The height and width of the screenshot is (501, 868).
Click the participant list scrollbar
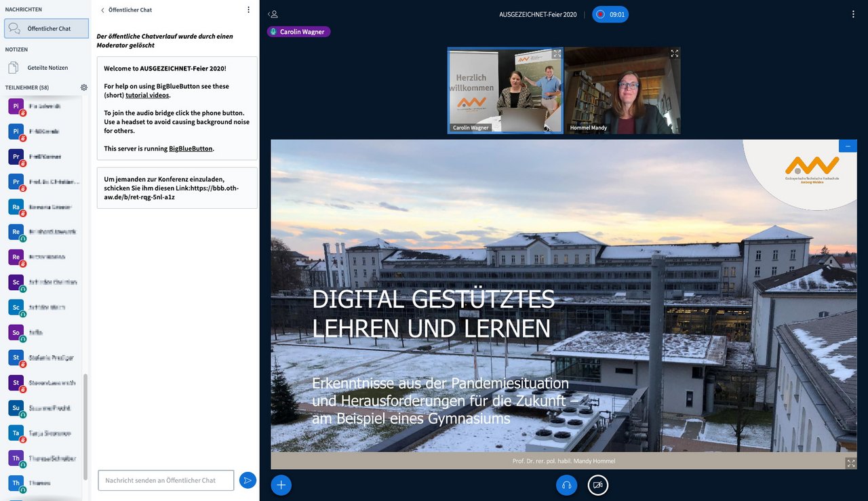click(85, 427)
